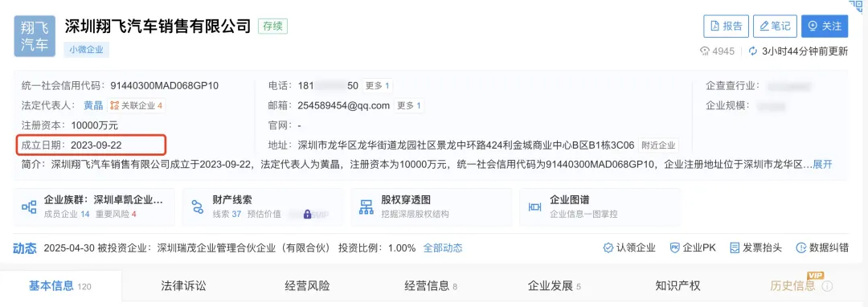Image resolution: width=868 pixels, height=307 pixels.
Task: Open 发票抬头 invoice header
Action: pyautogui.click(x=755, y=248)
